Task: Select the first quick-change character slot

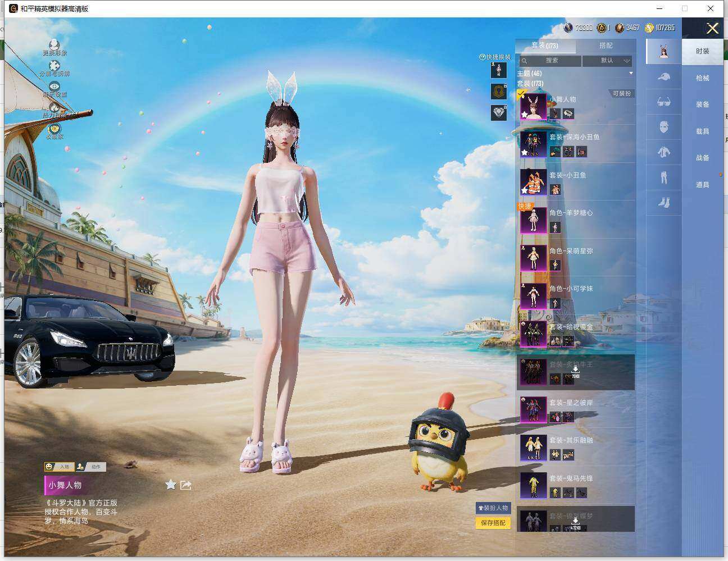Action: click(x=498, y=70)
